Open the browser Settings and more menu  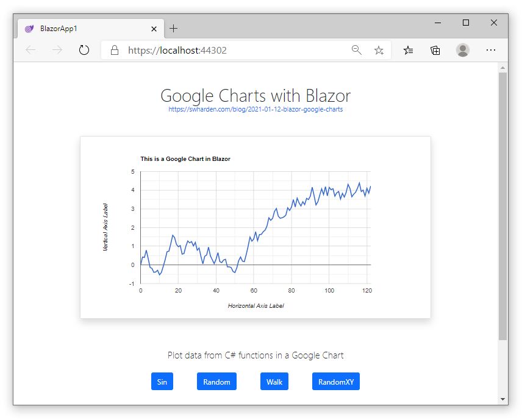pos(491,50)
